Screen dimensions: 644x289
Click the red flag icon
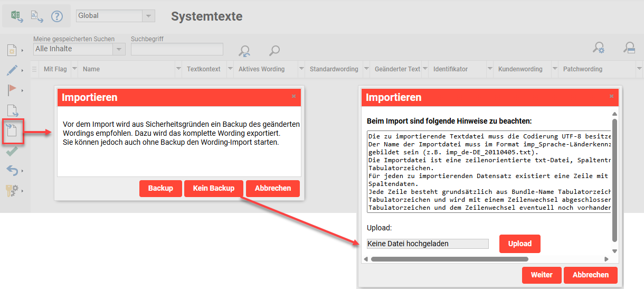point(12,90)
